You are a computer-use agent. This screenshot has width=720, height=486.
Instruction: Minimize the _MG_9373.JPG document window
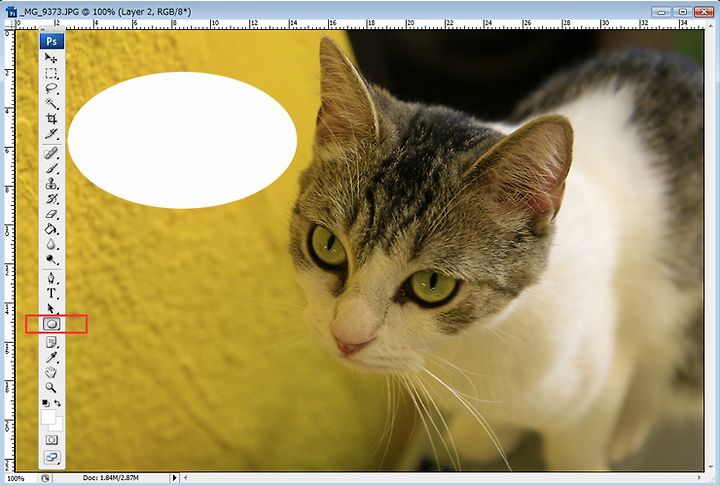pos(662,11)
